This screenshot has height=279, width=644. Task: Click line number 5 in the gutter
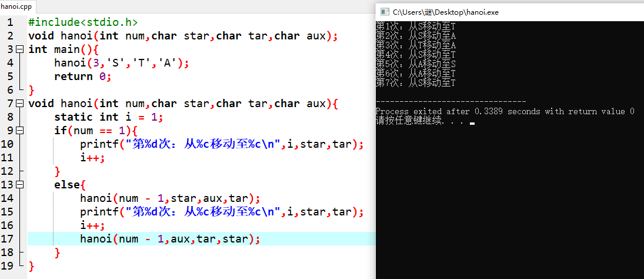click(10, 77)
